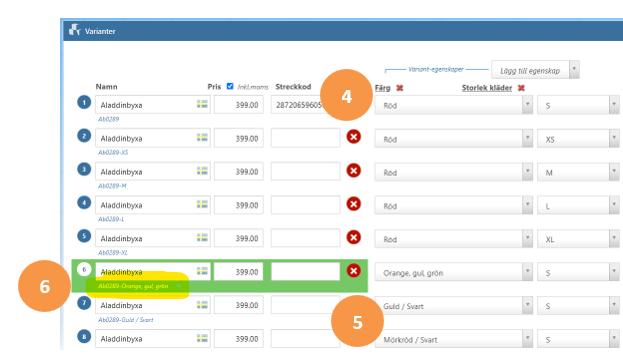Click the Swedish flag in Aladdinbyxa row 7
The image size is (623, 361).
coord(202,305)
